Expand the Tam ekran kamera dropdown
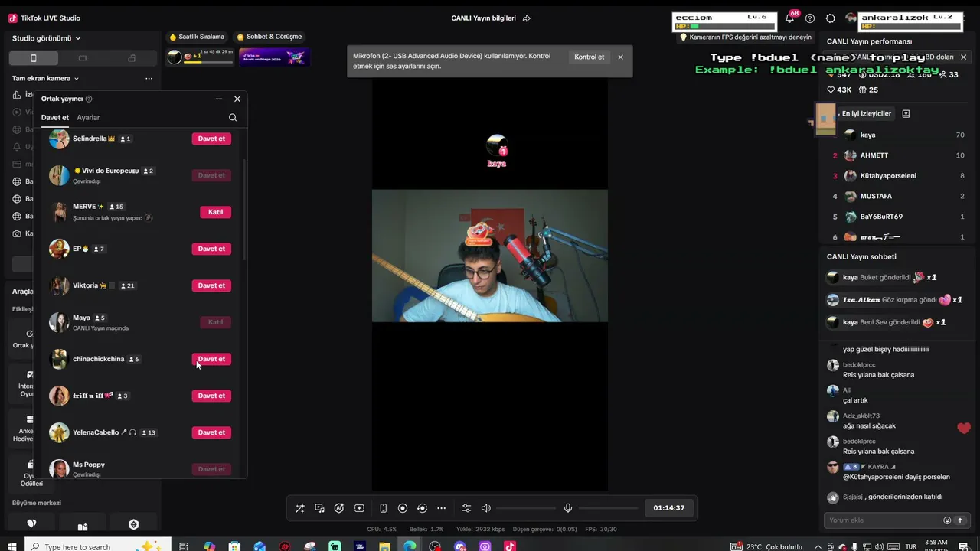Image resolution: width=980 pixels, height=551 pixels. click(x=45, y=78)
